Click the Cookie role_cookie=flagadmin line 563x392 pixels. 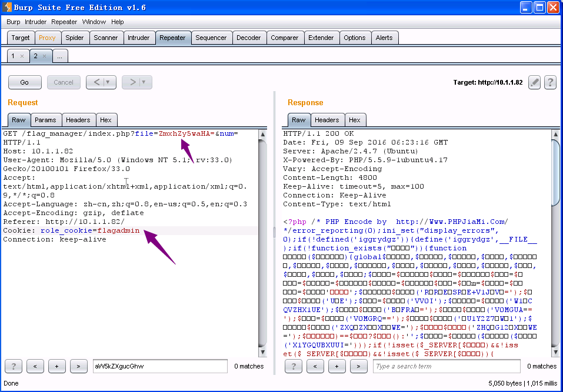click(x=71, y=230)
